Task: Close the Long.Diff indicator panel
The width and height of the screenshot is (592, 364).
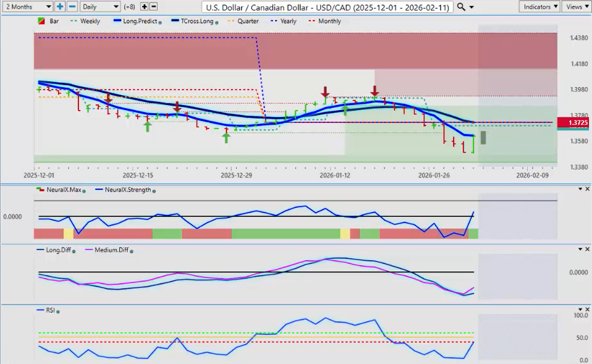Action: click(587, 249)
